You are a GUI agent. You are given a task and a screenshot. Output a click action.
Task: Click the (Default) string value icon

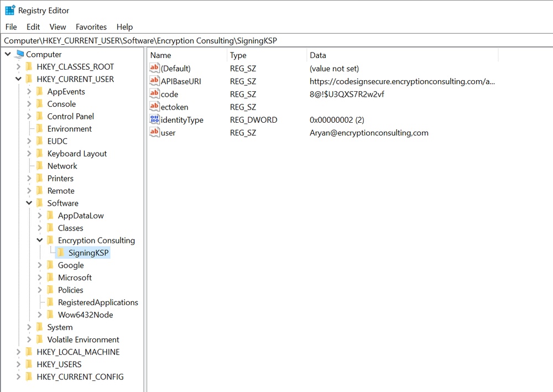point(154,68)
